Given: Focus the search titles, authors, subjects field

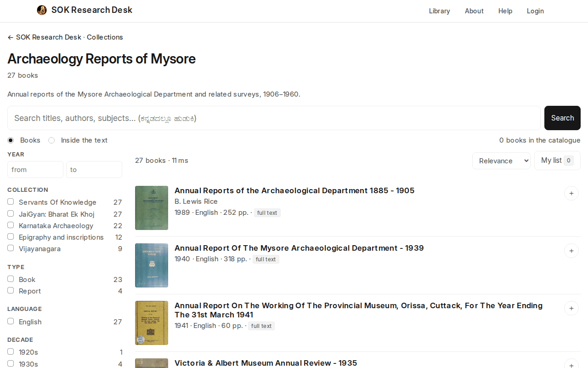Looking at the screenshot, I should pyautogui.click(x=274, y=118).
